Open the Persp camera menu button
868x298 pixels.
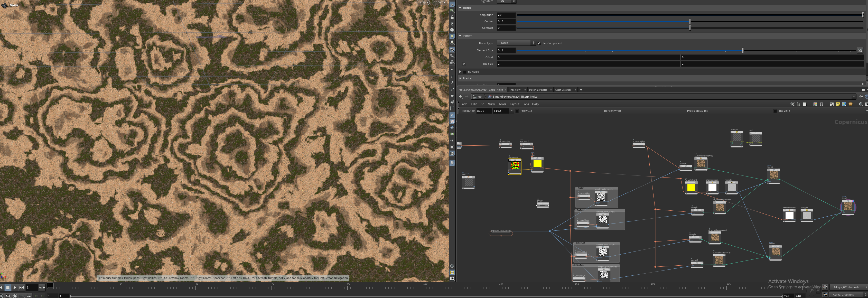[423, 2]
